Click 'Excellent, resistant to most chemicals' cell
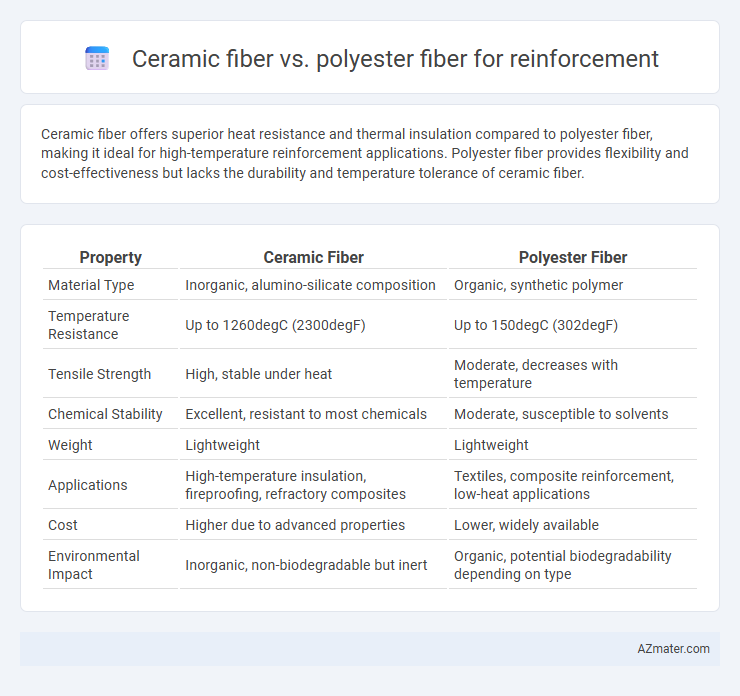The image size is (740, 696). [x=306, y=414]
